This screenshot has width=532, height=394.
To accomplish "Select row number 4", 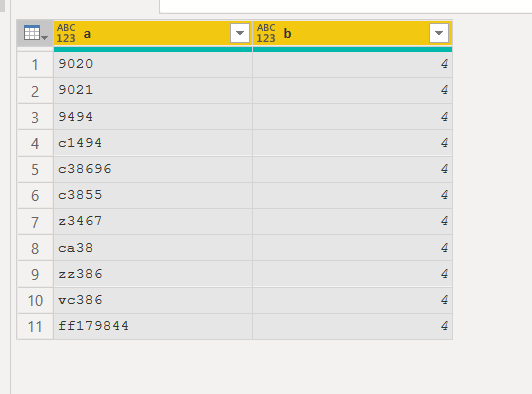I will 35,143.
